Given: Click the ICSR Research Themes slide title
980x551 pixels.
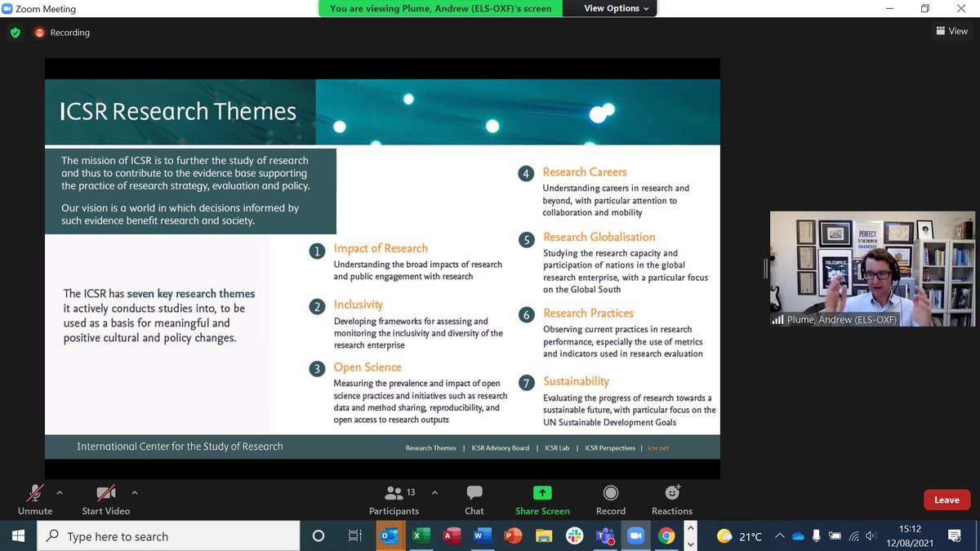Looking at the screenshot, I should [x=179, y=111].
